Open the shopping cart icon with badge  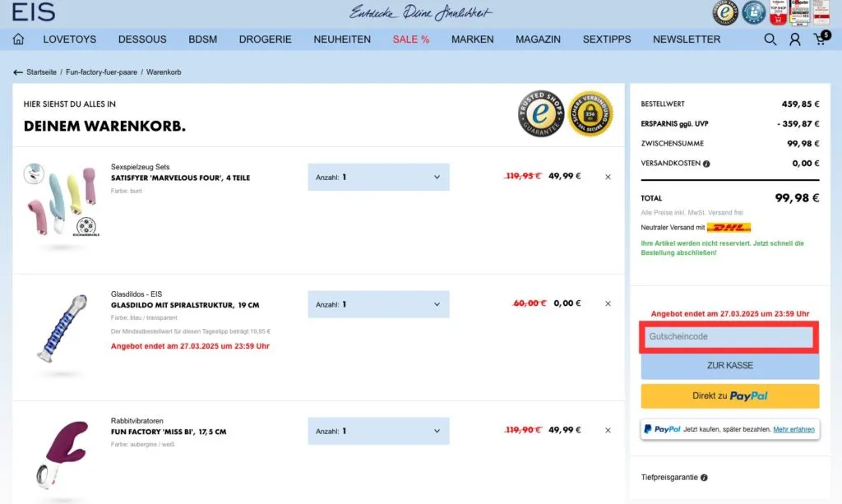tap(821, 39)
